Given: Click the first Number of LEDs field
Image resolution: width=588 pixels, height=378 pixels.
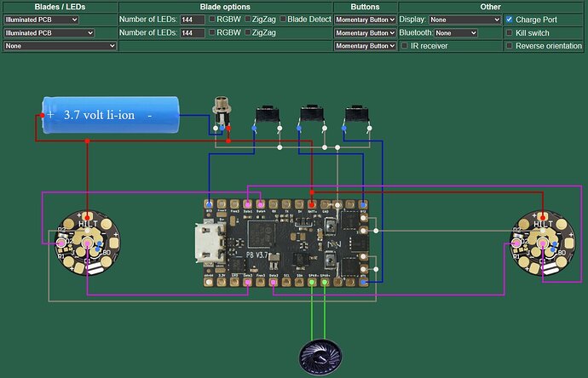Looking at the screenshot, I should pos(193,20).
